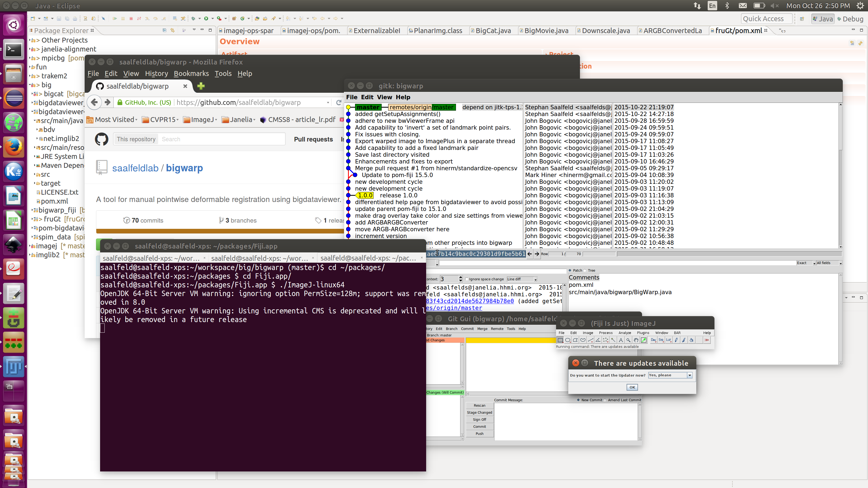Click the Firefox new tab plus icon
This screenshot has height=488, width=868.
coord(201,86)
